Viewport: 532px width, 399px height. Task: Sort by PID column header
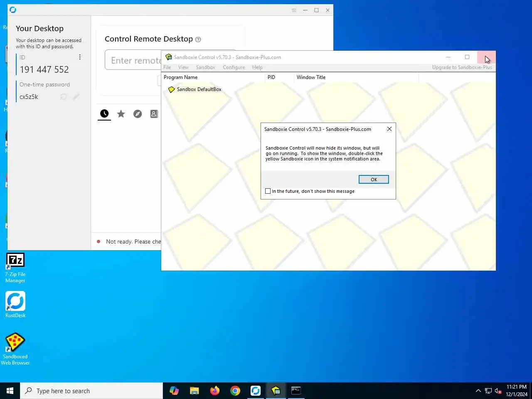tap(279, 77)
